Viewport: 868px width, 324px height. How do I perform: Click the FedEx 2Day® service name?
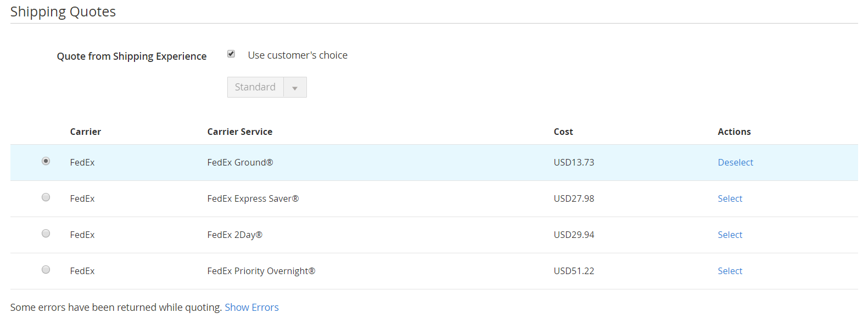234,235
